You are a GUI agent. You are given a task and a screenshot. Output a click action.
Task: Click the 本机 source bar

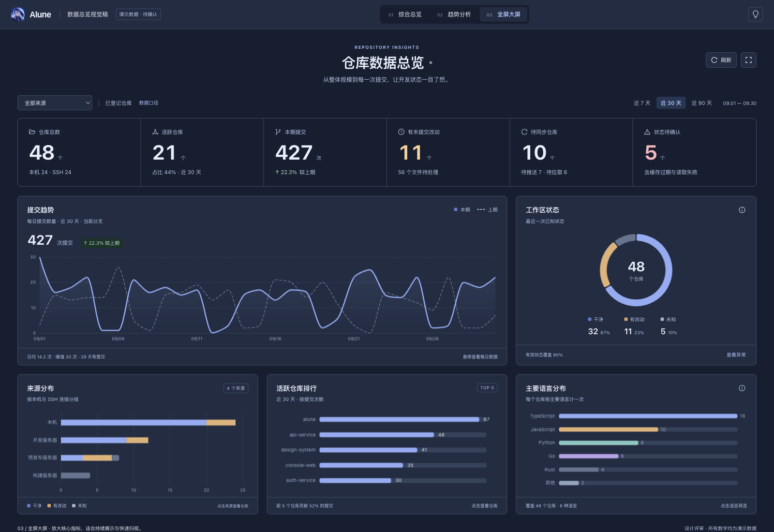(x=148, y=423)
